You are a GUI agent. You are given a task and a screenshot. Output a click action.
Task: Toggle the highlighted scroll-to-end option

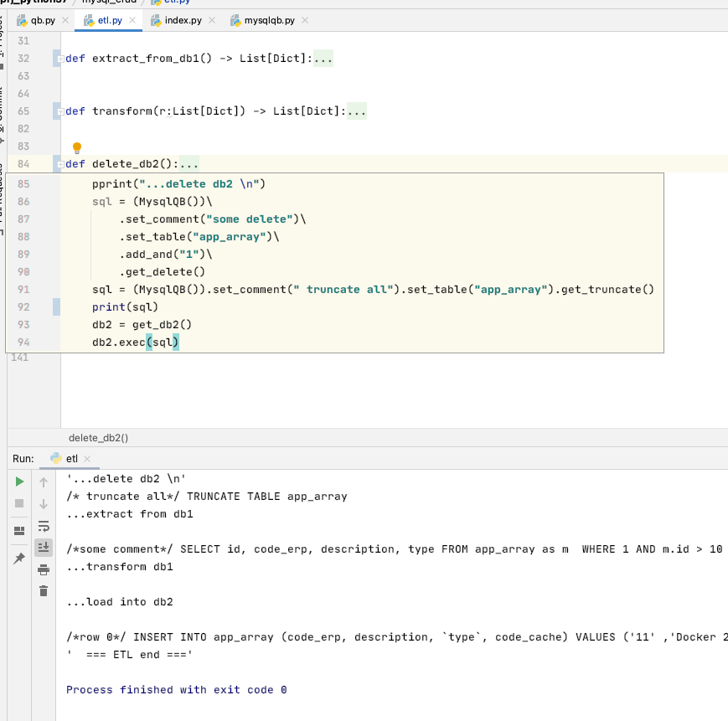coord(43,548)
